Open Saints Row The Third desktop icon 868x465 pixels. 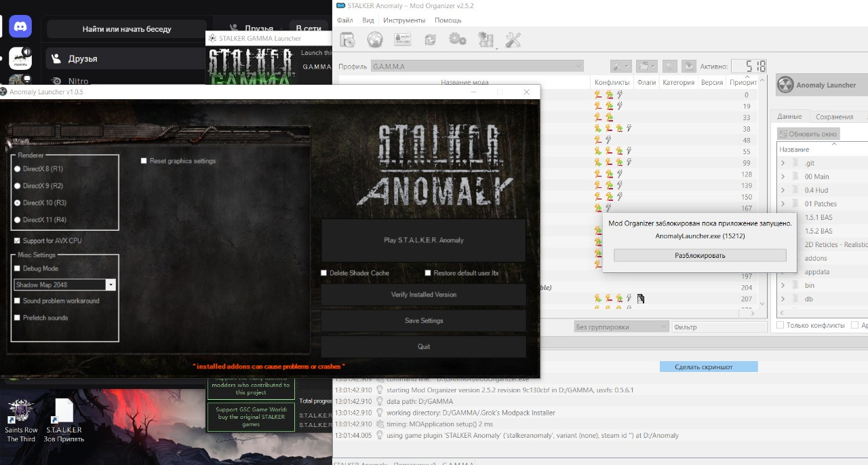click(21, 421)
